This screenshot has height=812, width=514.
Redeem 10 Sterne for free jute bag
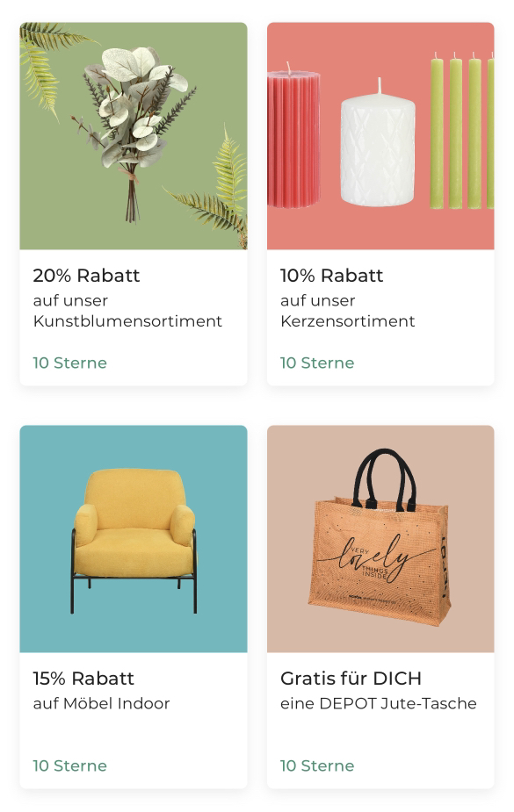pyautogui.click(x=317, y=765)
